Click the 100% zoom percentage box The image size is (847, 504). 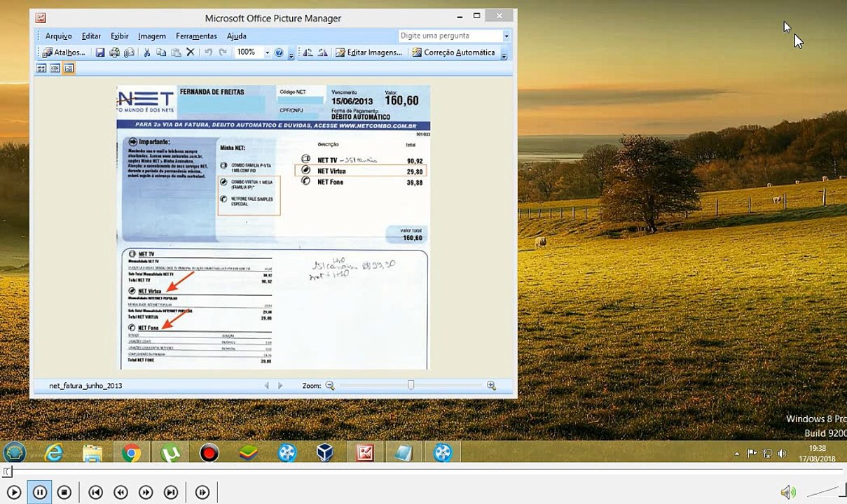(248, 52)
